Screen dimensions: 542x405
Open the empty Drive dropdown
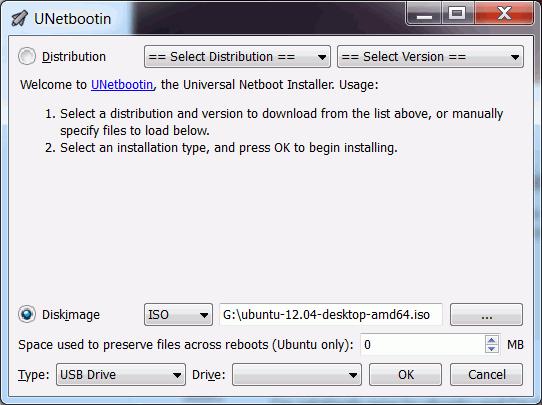click(x=297, y=375)
